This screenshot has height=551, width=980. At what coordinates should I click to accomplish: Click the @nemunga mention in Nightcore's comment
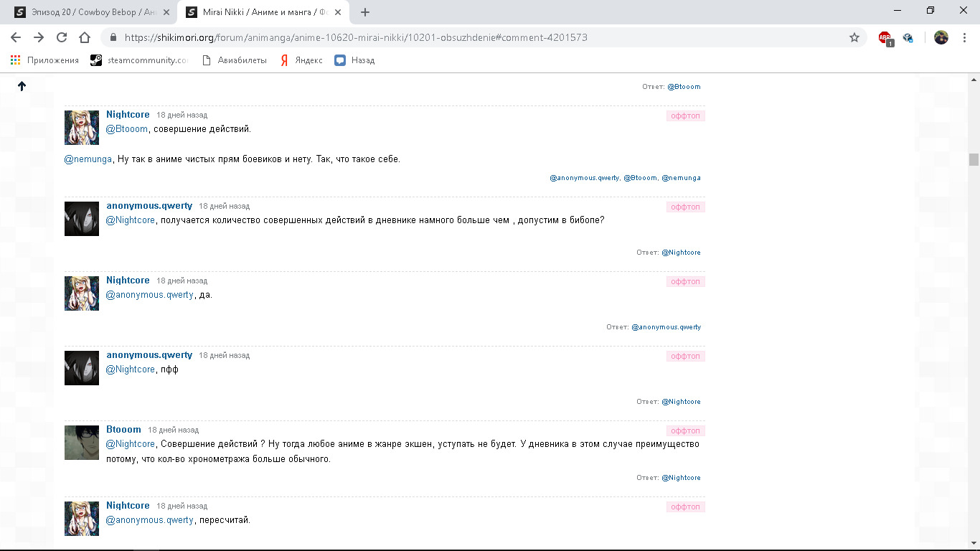(88, 159)
